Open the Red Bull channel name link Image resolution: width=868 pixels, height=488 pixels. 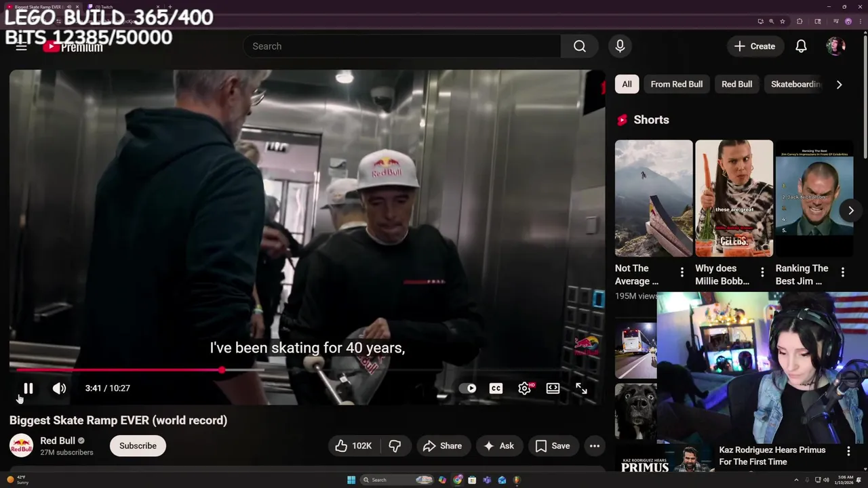pyautogui.click(x=57, y=441)
